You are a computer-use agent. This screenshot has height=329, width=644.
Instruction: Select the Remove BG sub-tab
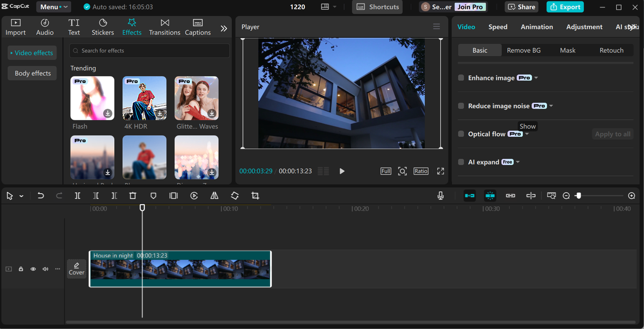pyautogui.click(x=524, y=50)
